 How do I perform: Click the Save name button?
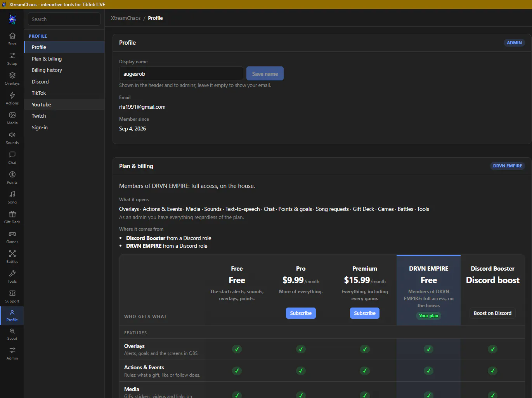(265, 74)
